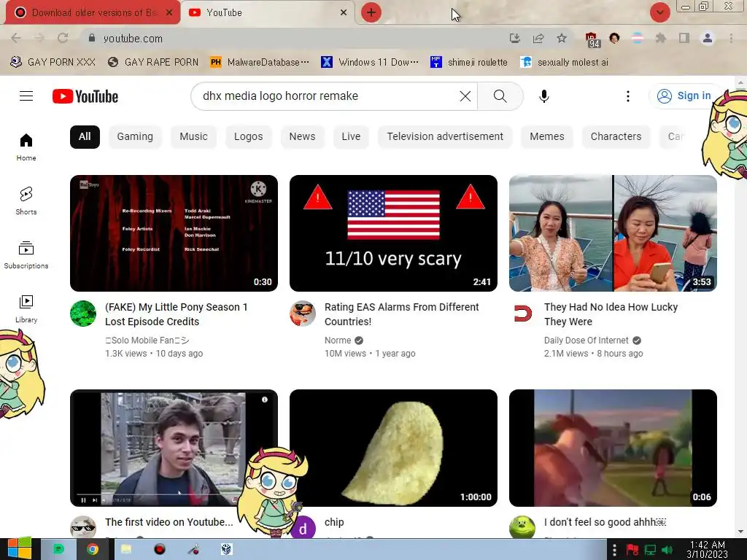
Task: Click the install app icon in address bar
Action: (514, 38)
